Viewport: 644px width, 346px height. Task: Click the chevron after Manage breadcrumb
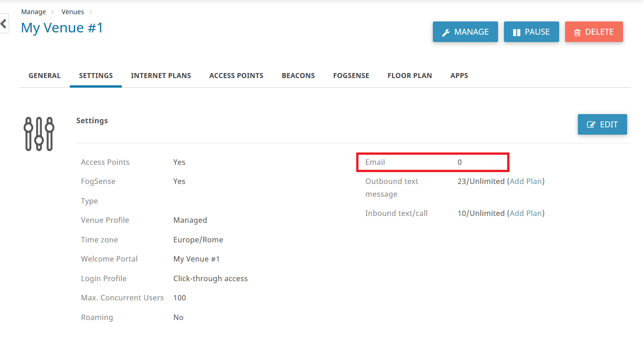point(52,11)
